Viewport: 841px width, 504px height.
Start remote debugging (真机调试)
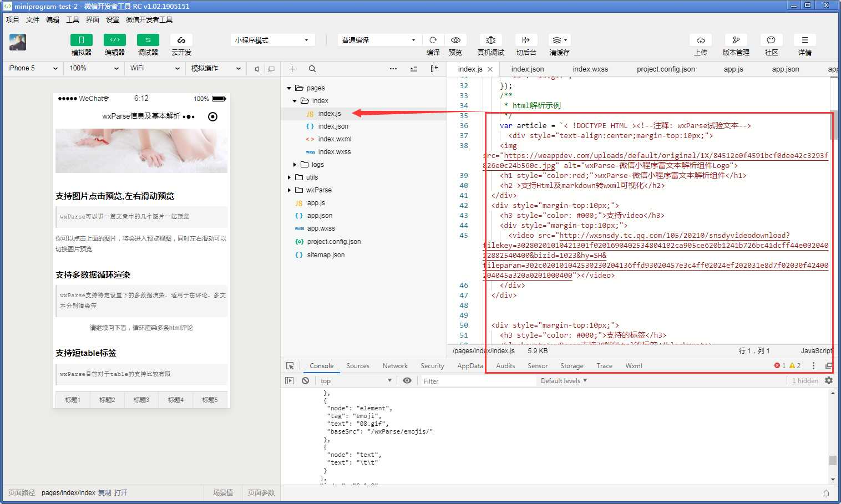[x=491, y=40]
